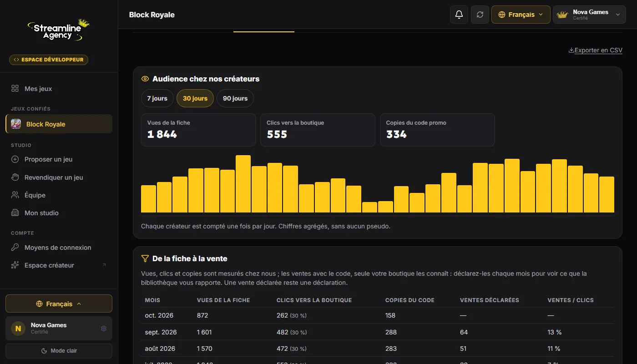Open Mes jeux in the sidebar
637x364 pixels.
(59, 89)
